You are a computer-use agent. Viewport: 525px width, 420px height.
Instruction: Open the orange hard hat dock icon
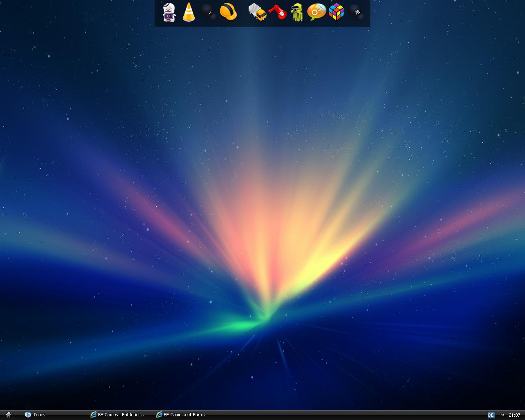[x=228, y=12]
